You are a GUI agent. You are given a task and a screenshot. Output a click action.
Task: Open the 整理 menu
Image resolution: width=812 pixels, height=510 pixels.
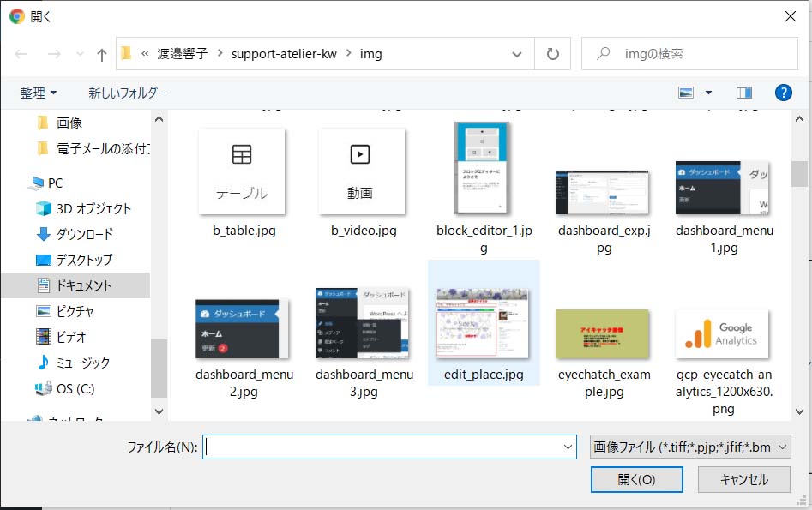click(x=39, y=93)
